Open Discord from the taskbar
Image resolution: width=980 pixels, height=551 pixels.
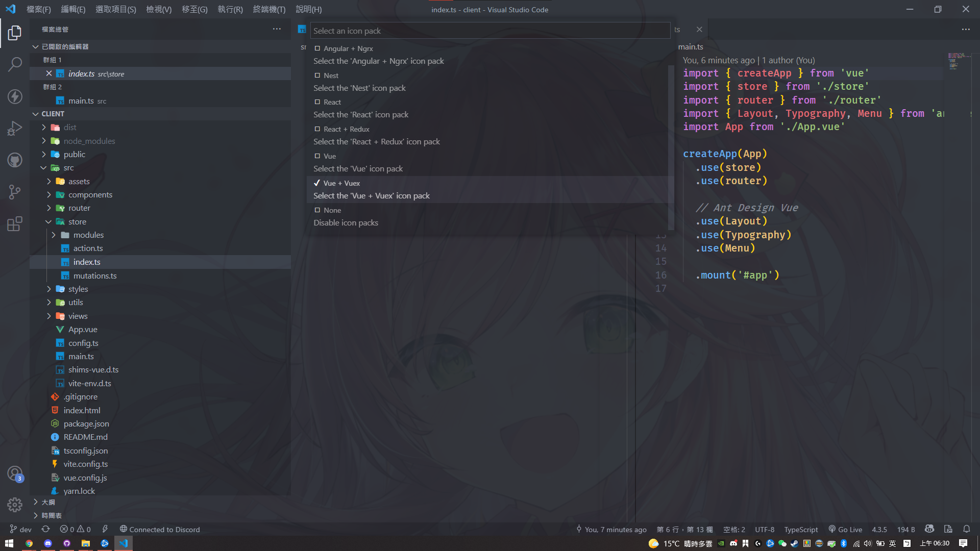48,543
